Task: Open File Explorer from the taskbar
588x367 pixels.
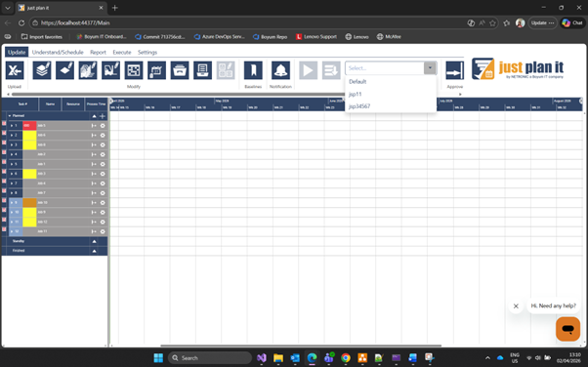Action: tap(278, 358)
